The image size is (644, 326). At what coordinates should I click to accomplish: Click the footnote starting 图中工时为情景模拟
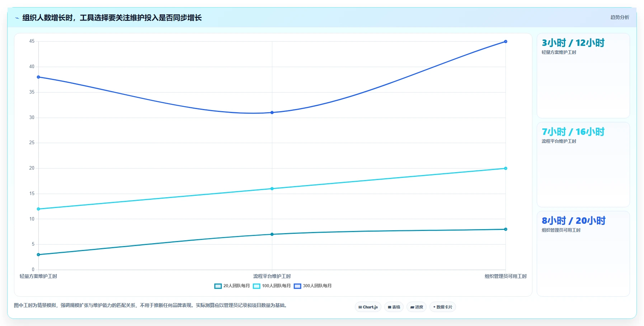coord(151,306)
